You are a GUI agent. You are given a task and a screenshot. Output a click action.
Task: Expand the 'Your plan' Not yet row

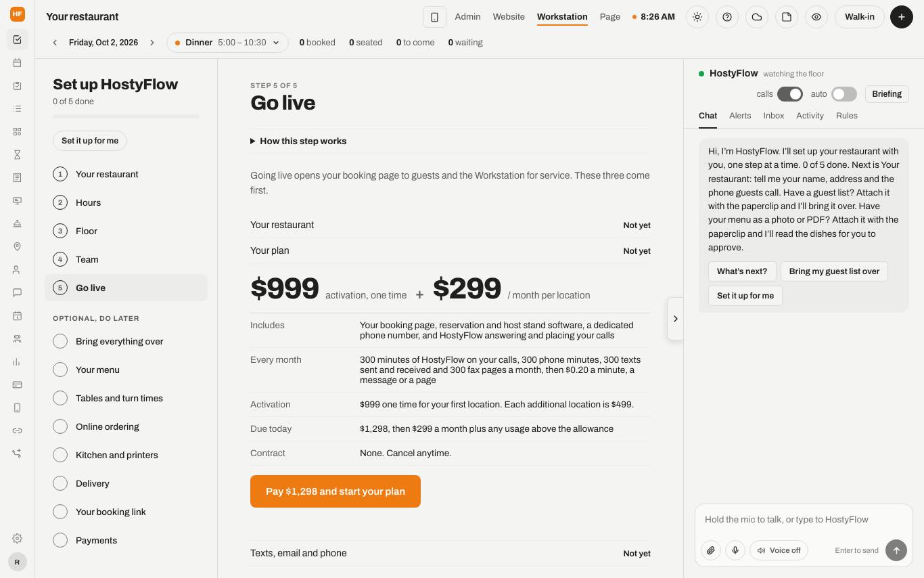(451, 251)
